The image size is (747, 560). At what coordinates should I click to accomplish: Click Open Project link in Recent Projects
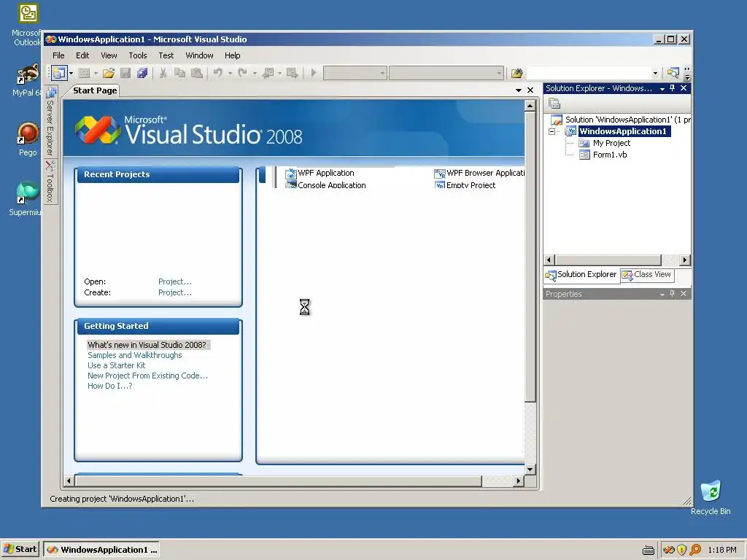tap(175, 281)
